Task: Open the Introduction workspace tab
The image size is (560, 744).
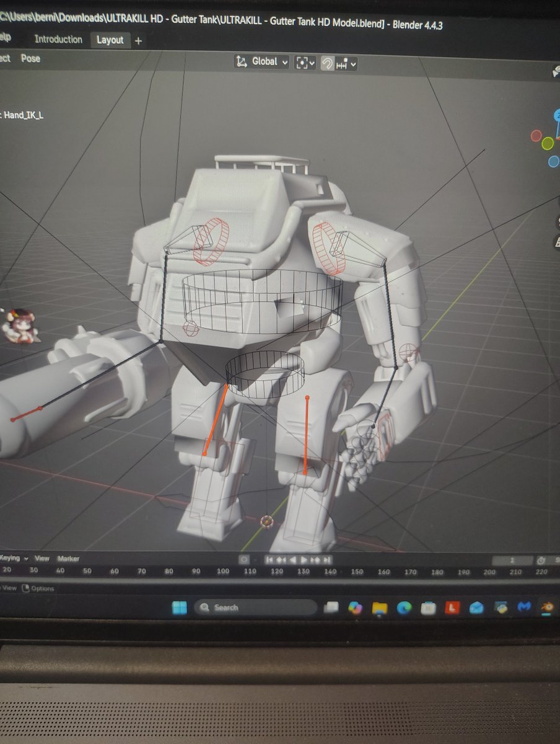Action: pyautogui.click(x=58, y=39)
